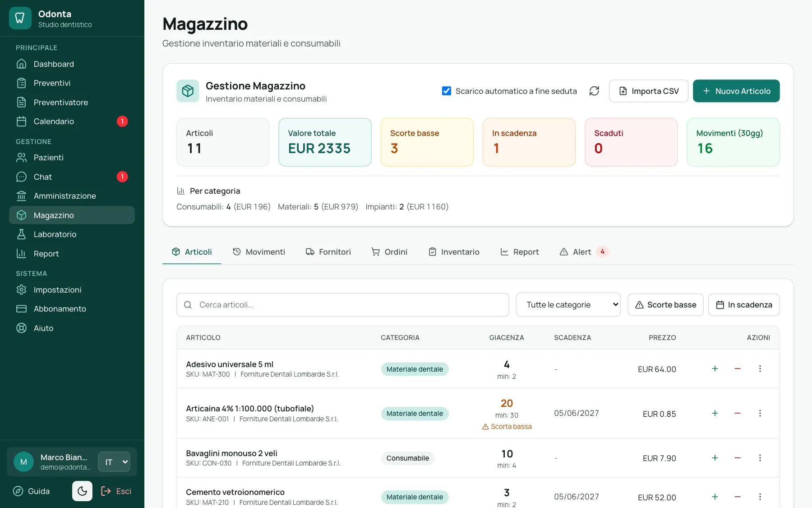Click the minus icon for Adesivo universale
The height and width of the screenshot is (508, 812).
738,368
